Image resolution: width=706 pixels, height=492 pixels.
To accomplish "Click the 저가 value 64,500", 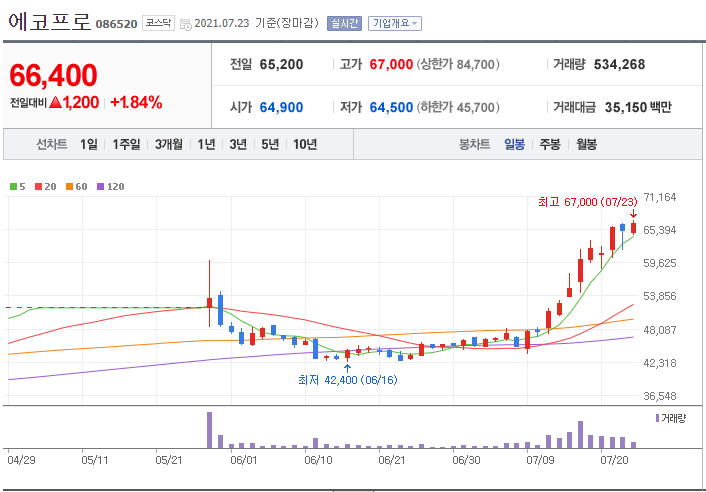I will point(391,107).
